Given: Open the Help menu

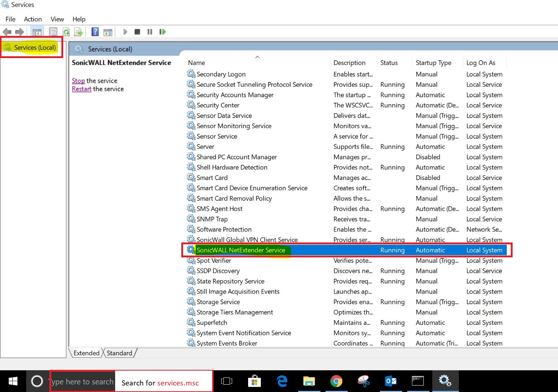Looking at the screenshot, I should pyautogui.click(x=79, y=19).
